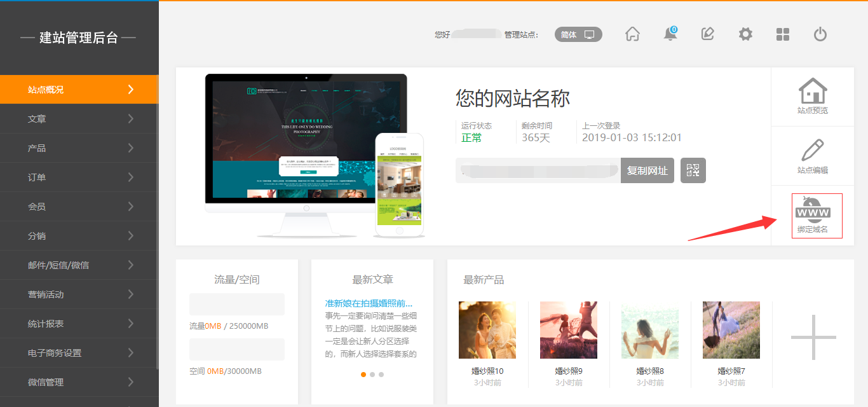
Task: Toggle the 简体 language/display switch
Action: point(578,34)
